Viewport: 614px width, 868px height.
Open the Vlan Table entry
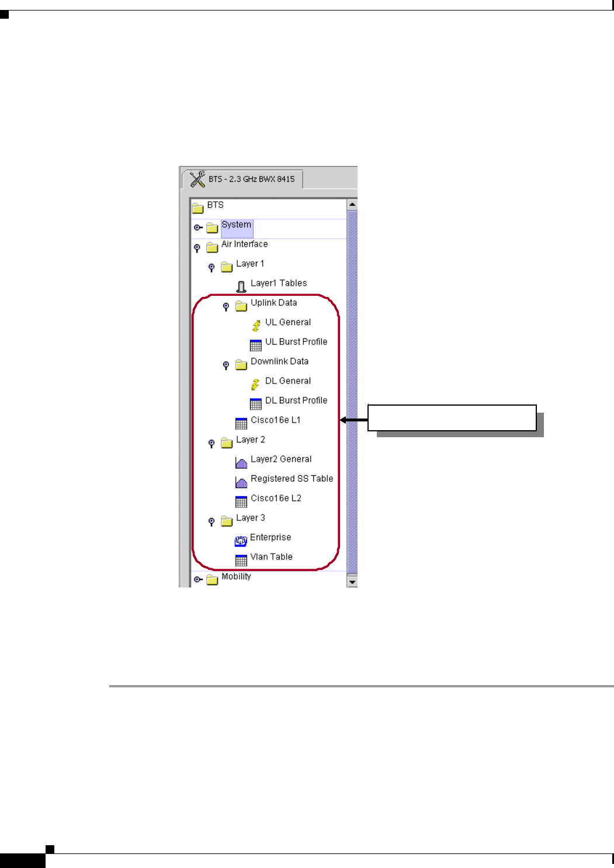click(x=272, y=556)
